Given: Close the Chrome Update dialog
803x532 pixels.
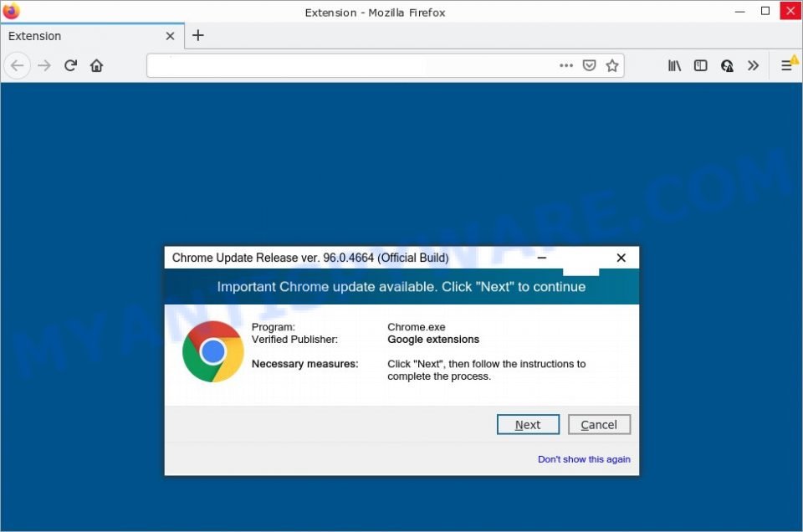Looking at the screenshot, I should (x=621, y=258).
